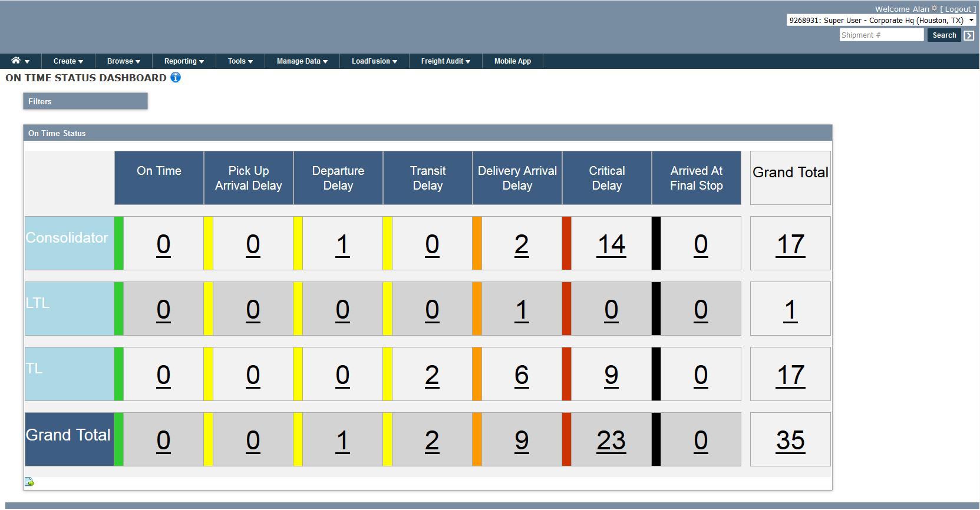Open Grand Total Transit Delay count 2
Screen dimensions: 980x510
(432, 441)
